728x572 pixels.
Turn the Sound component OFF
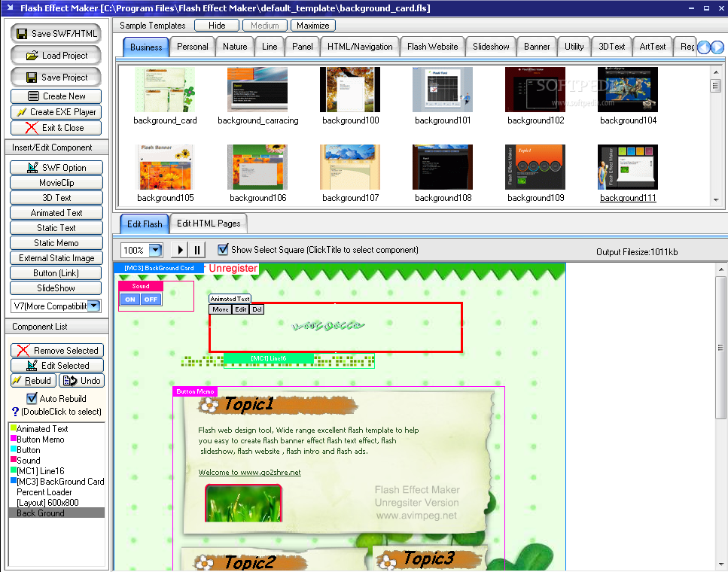(x=151, y=299)
